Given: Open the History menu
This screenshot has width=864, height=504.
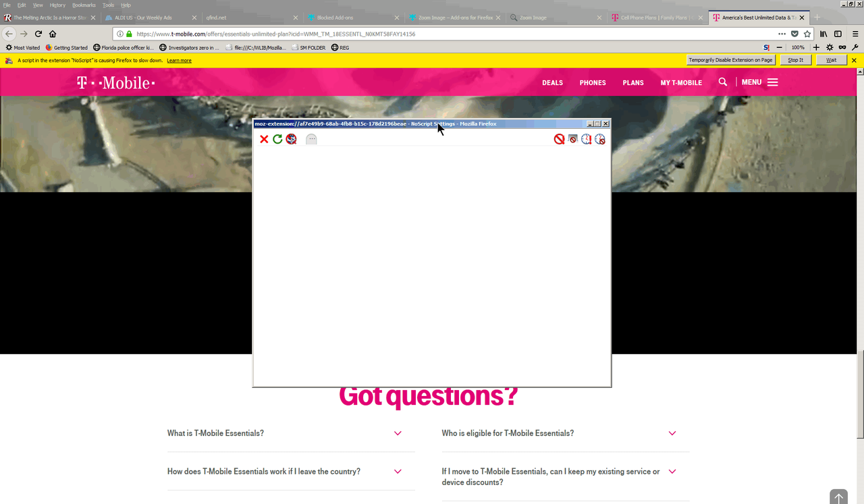Looking at the screenshot, I should click(57, 5).
